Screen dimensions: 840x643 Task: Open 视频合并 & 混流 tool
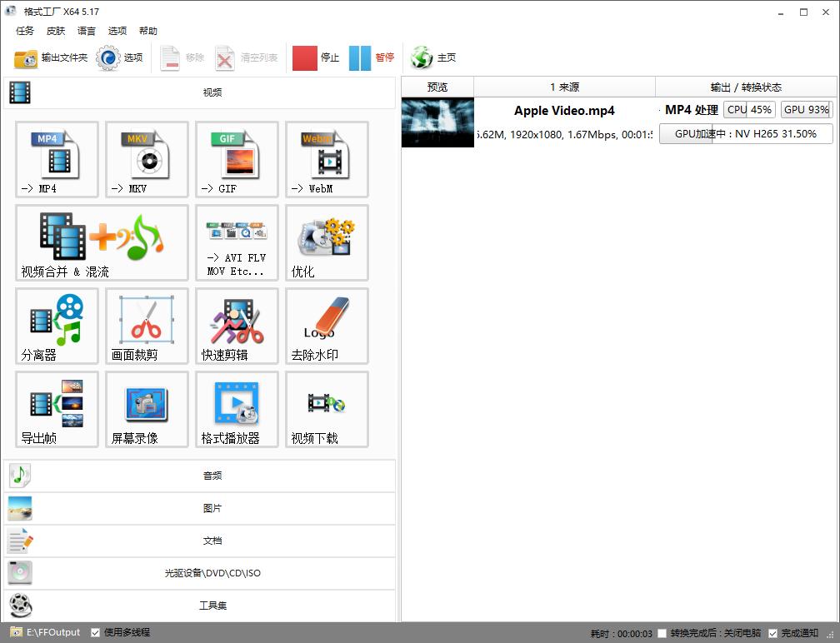point(102,242)
